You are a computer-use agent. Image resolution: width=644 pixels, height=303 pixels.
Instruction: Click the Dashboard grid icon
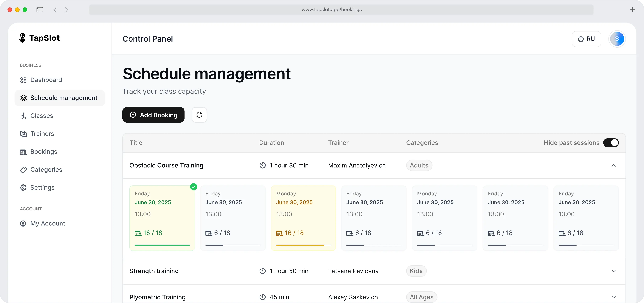pos(23,80)
